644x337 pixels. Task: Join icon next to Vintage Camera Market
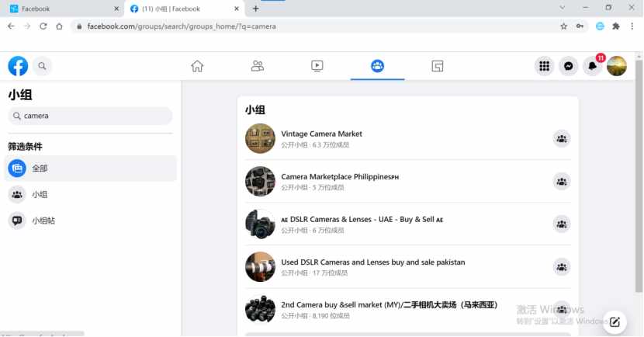[562, 138]
